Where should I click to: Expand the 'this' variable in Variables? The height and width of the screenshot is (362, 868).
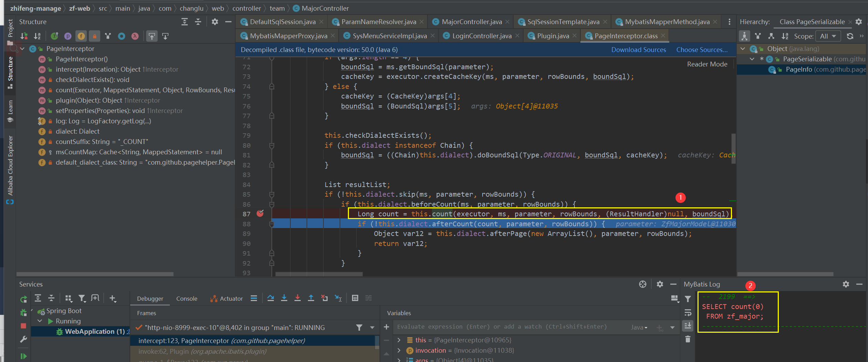399,340
